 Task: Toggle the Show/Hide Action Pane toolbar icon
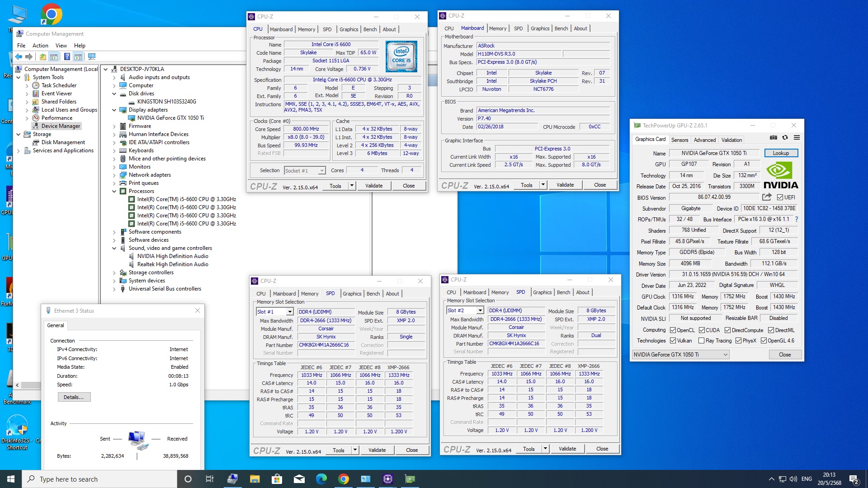click(x=78, y=57)
